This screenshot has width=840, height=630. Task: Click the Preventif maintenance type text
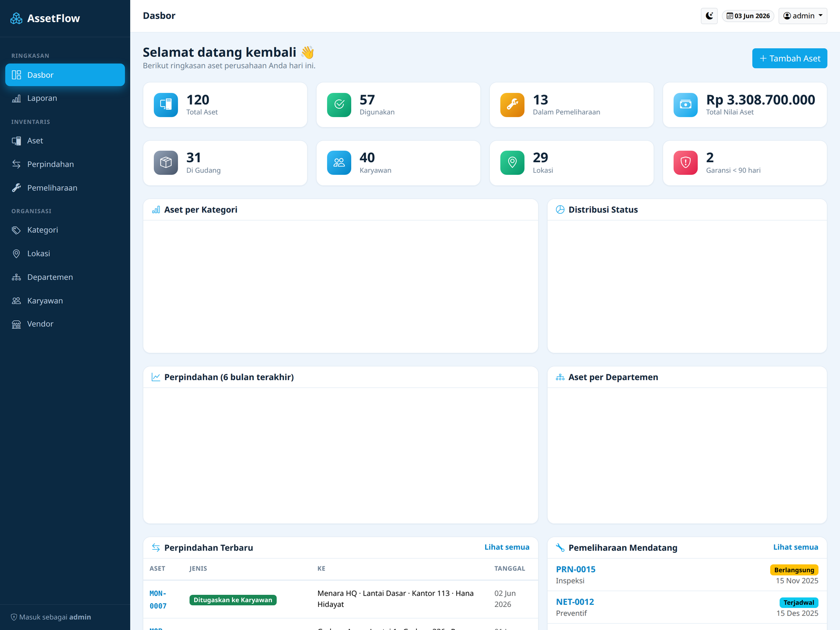(x=571, y=613)
